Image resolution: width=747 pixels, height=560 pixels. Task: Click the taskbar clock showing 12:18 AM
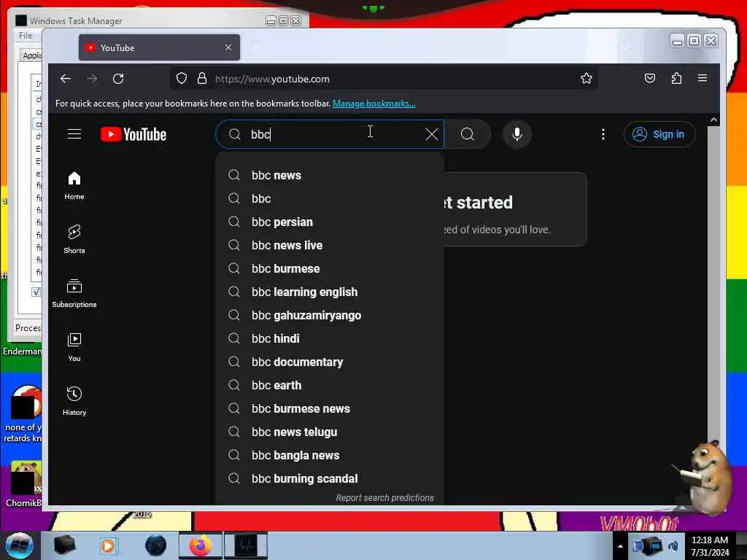tap(710, 546)
